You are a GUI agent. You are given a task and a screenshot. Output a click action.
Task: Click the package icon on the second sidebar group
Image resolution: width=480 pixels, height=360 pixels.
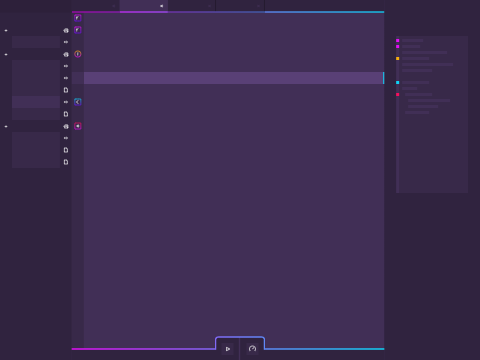point(66,54)
